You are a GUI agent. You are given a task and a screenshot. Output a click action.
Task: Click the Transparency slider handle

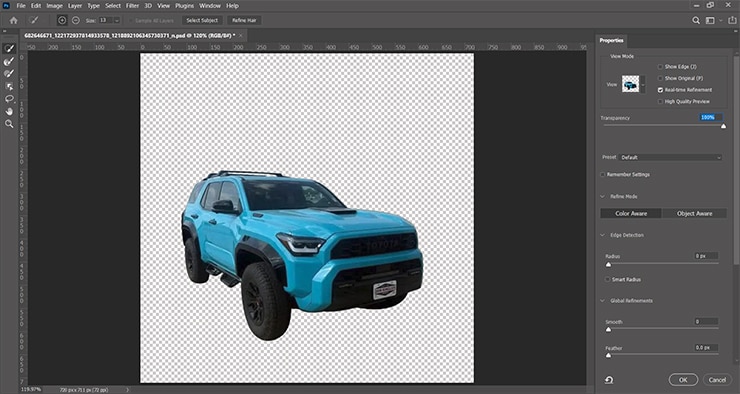[723, 126]
